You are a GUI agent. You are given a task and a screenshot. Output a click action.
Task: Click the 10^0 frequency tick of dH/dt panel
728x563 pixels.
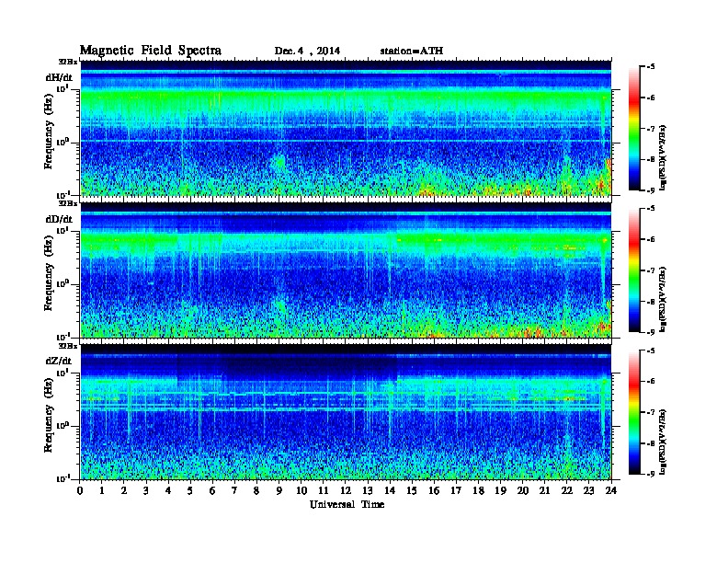click(x=63, y=142)
